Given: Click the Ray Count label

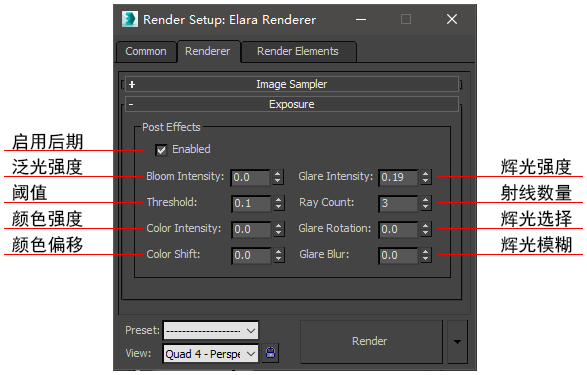Looking at the screenshot, I should [326, 202].
